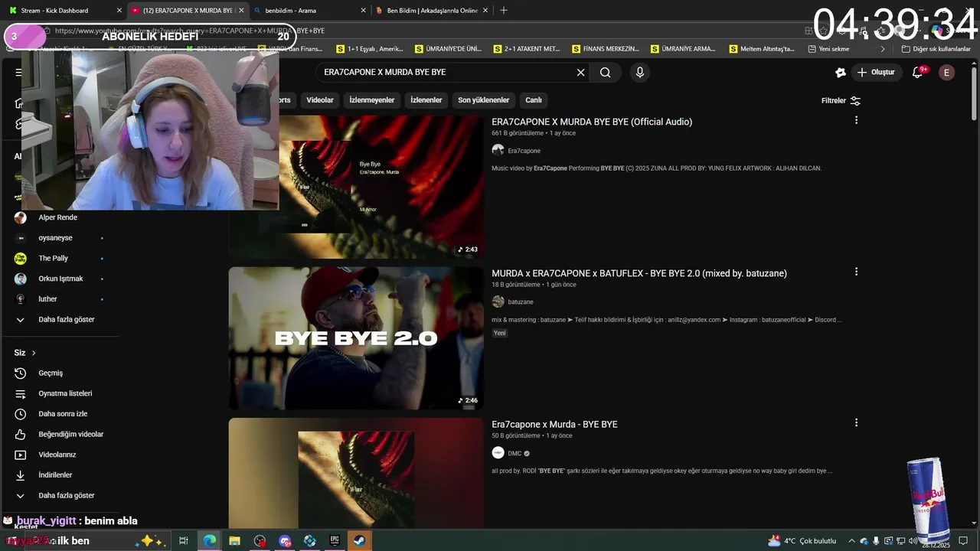Open ERA7CAPONE X MURDA BYE BYE Official Audio title
The width and height of the screenshot is (980, 551).
[592, 122]
